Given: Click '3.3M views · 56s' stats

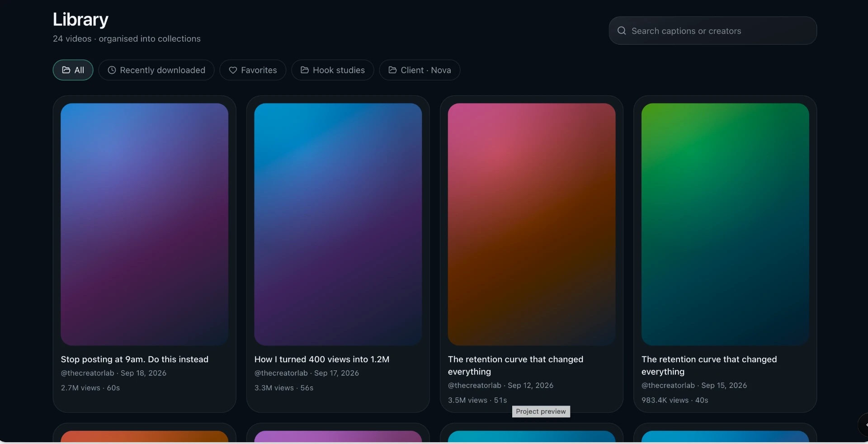Looking at the screenshot, I should tap(284, 388).
